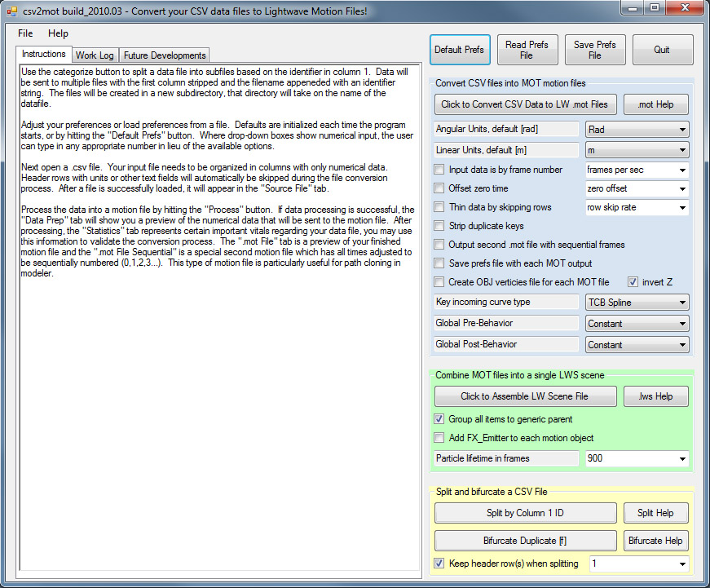The width and height of the screenshot is (710, 588).
Task: Click the Quit button
Action: click(663, 50)
